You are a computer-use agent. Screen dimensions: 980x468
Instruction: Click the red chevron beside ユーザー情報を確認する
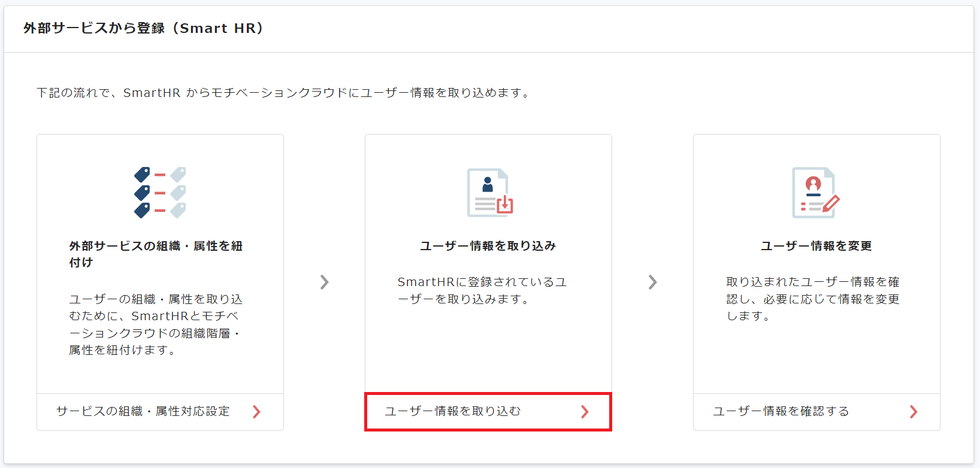[914, 412]
